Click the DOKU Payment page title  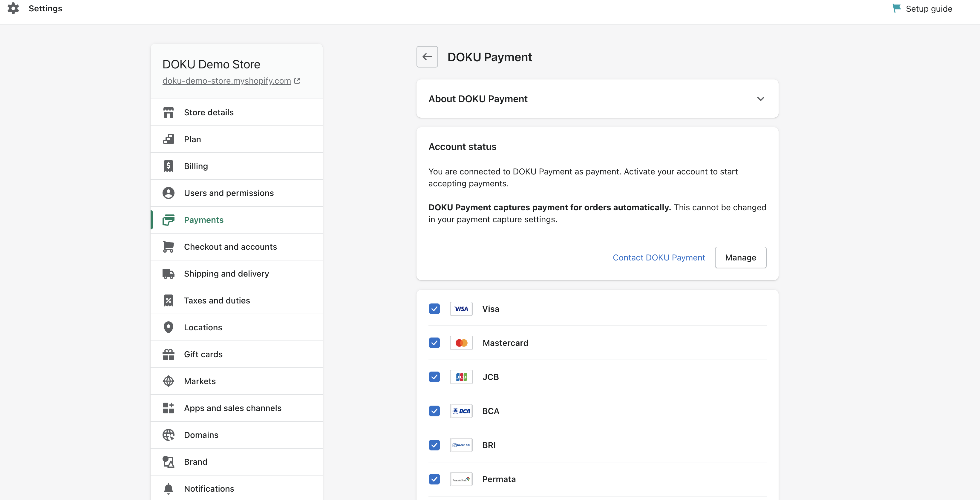click(x=490, y=57)
